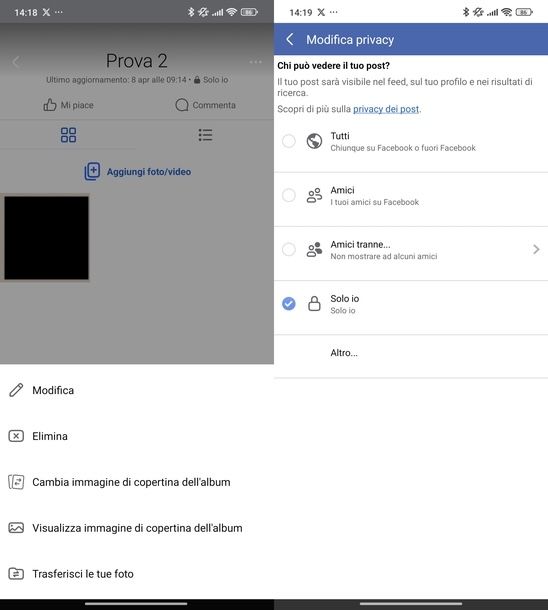Tap the padlock icon in the Solo io row
Screen dimensions: 548x610
(x=314, y=303)
